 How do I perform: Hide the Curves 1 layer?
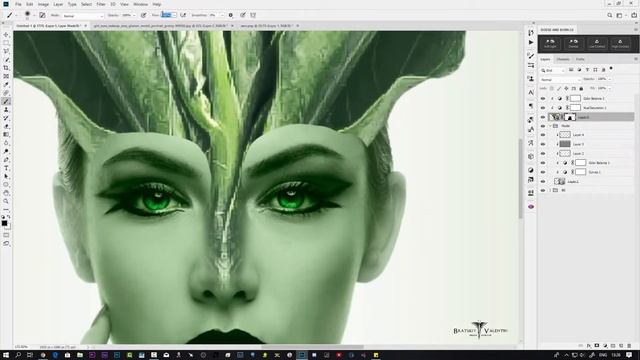pyautogui.click(x=543, y=172)
